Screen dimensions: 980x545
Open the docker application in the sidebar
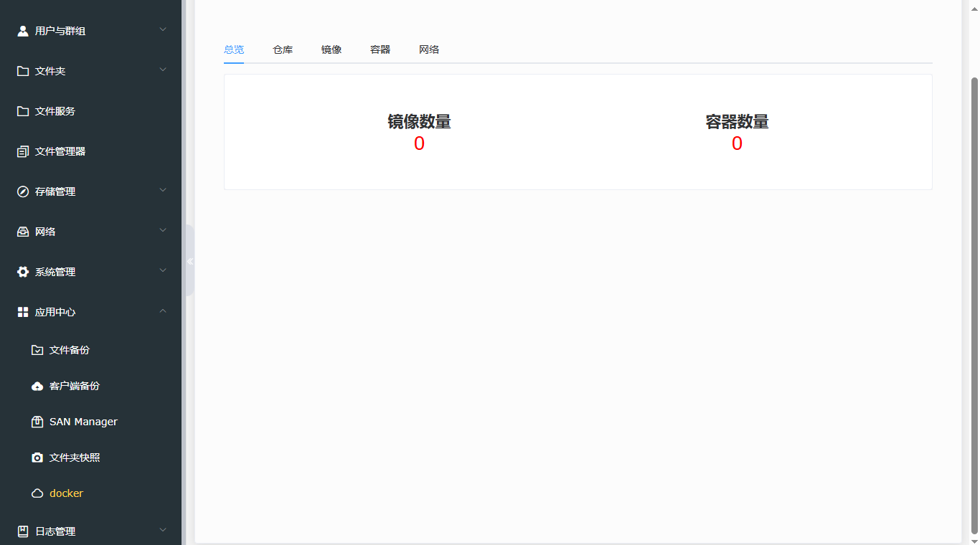point(67,493)
